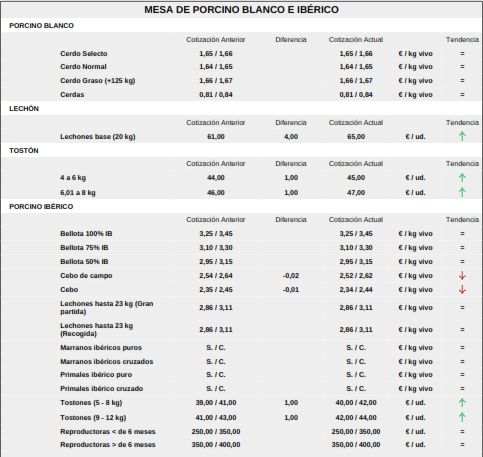Click the current quote 350,00 / 400,00
Screen dimensions: 483x457
pos(356,445)
